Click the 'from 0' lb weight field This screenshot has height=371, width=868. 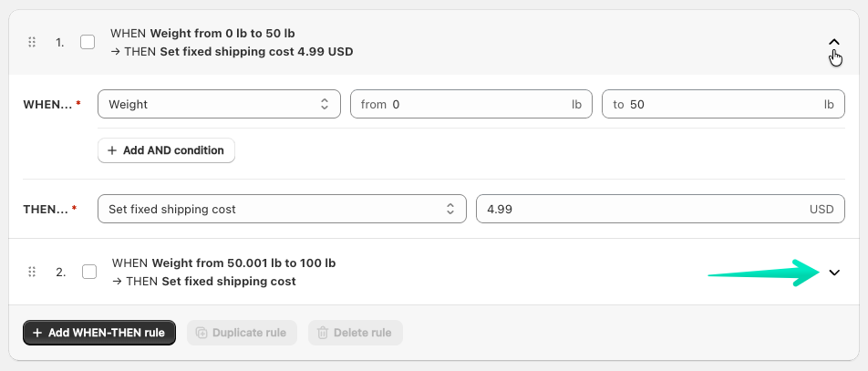click(x=471, y=104)
